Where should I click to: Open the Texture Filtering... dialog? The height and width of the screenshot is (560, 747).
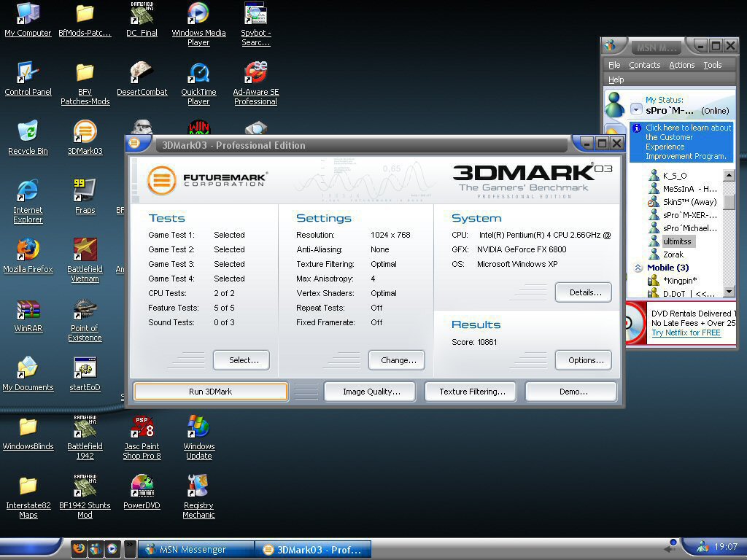471,392
